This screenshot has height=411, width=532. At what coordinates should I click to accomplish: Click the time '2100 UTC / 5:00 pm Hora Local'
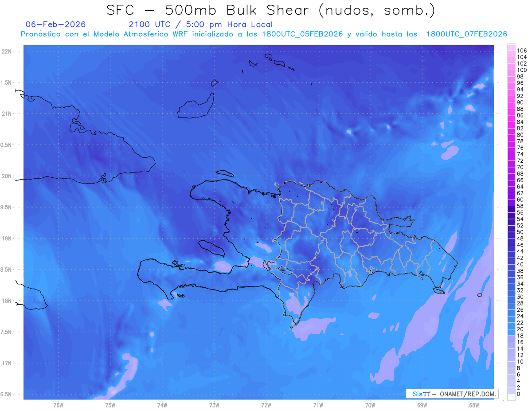click(201, 25)
